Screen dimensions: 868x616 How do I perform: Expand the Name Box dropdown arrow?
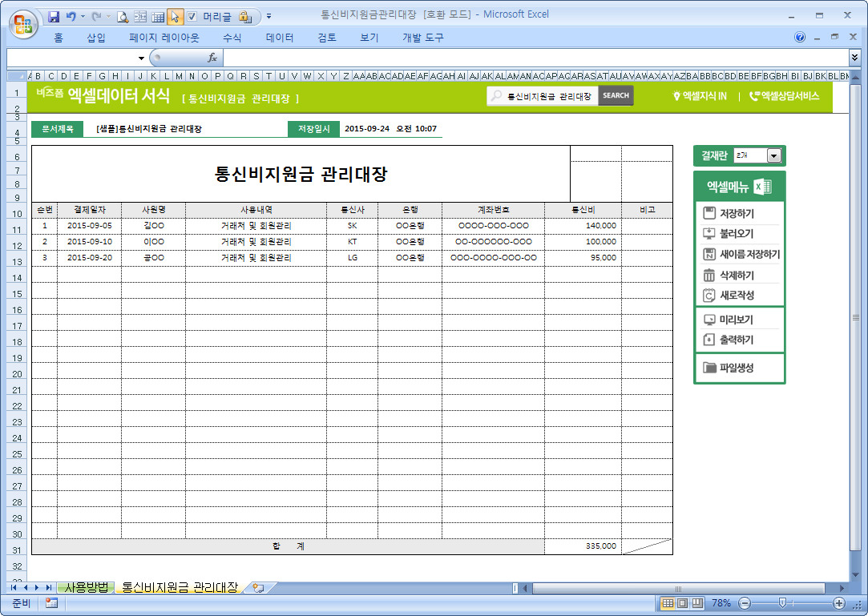(x=141, y=58)
